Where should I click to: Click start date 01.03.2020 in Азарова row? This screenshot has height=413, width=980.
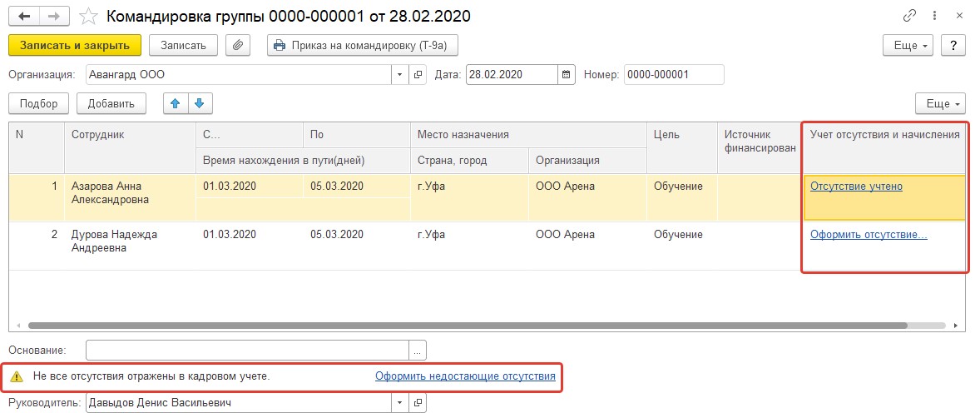[x=250, y=186]
